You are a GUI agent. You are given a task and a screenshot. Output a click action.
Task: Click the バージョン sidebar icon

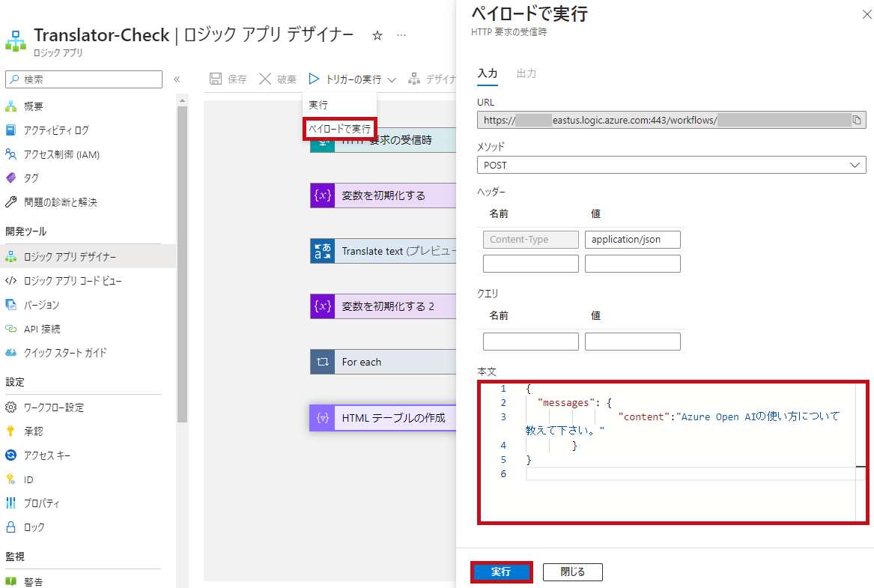10,304
